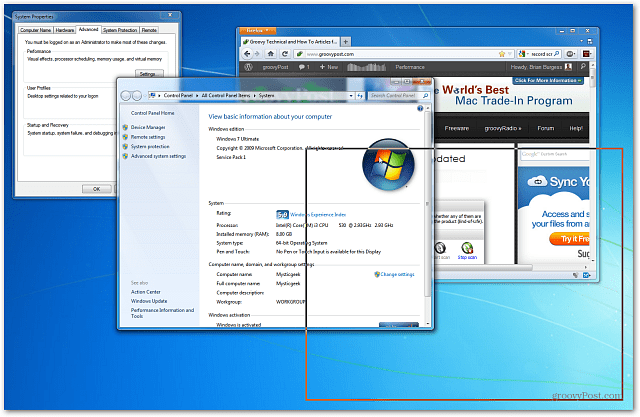Click Control Panel forward arrow button
The height and width of the screenshot is (417, 640).
137,95
